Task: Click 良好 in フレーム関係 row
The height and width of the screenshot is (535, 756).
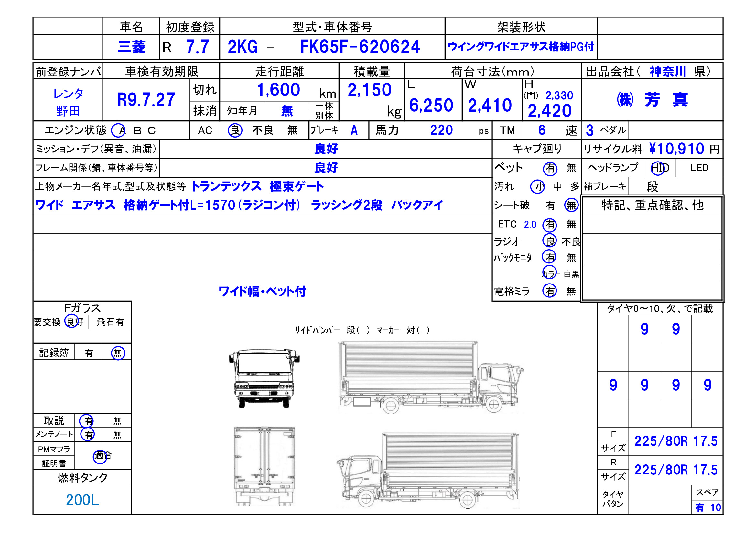Action: [326, 168]
